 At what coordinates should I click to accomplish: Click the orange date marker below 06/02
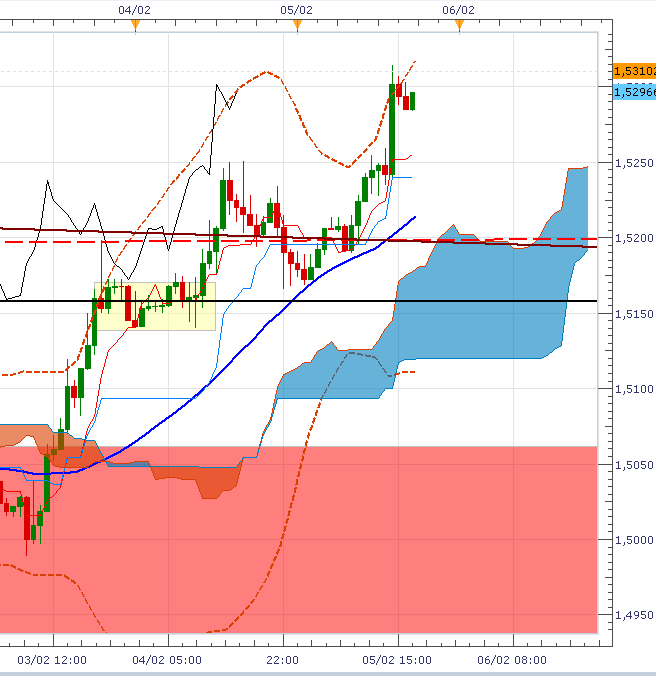[459, 25]
